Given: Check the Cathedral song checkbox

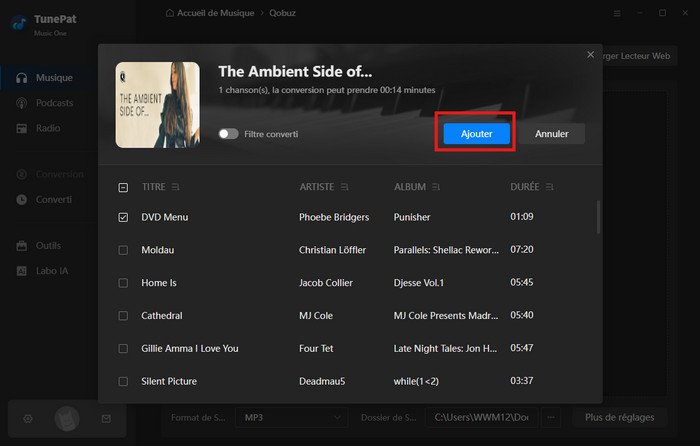Looking at the screenshot, I should coord(123,316).
